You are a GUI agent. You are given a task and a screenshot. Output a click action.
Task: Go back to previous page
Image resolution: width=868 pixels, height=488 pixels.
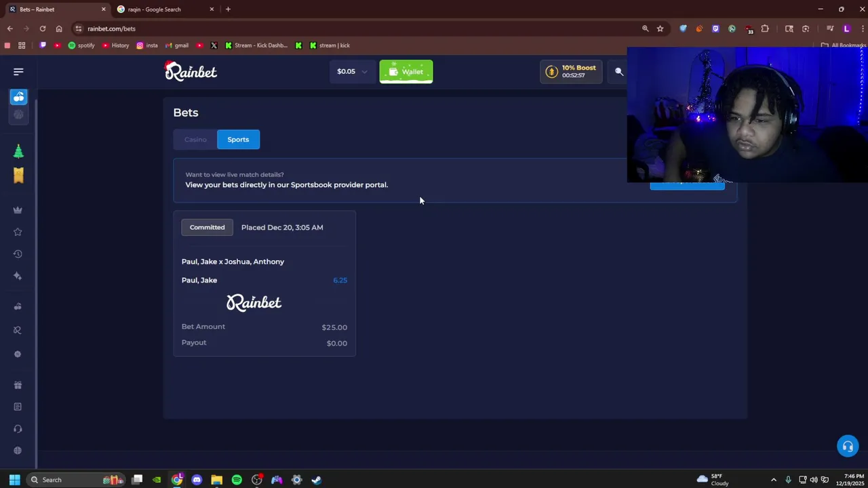[x=9, y=28]
